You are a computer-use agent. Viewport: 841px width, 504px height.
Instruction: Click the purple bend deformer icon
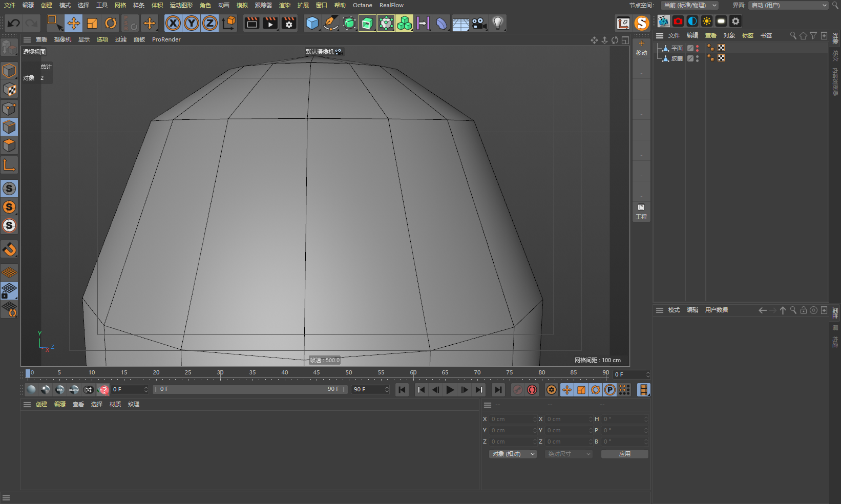[x=441, y=23]
